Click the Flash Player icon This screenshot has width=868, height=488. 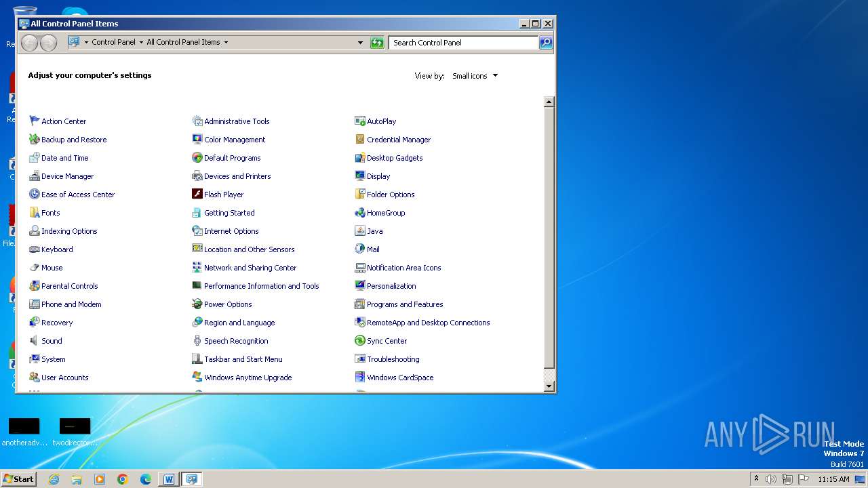(197, 194)
